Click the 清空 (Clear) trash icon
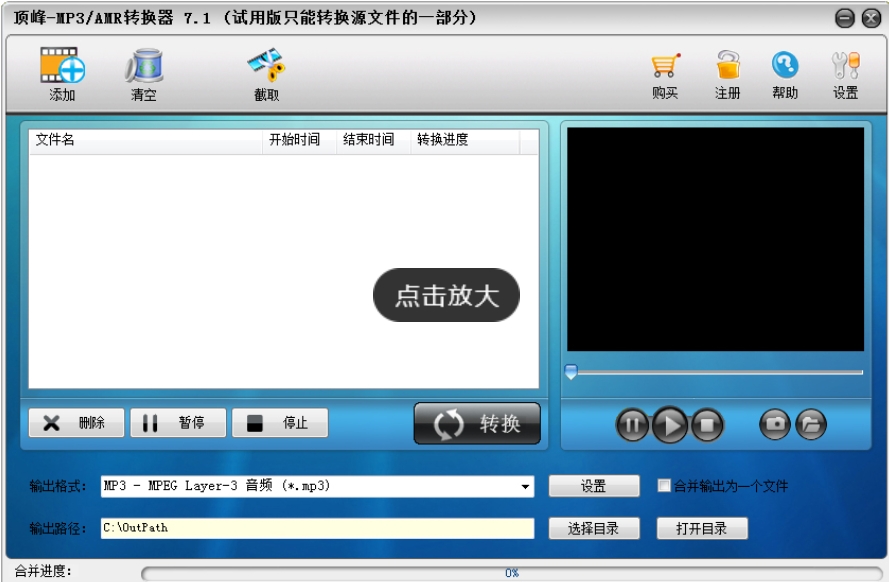Viewport: 889px width, 582px height. pyautogui.click(x=144, y=66)
